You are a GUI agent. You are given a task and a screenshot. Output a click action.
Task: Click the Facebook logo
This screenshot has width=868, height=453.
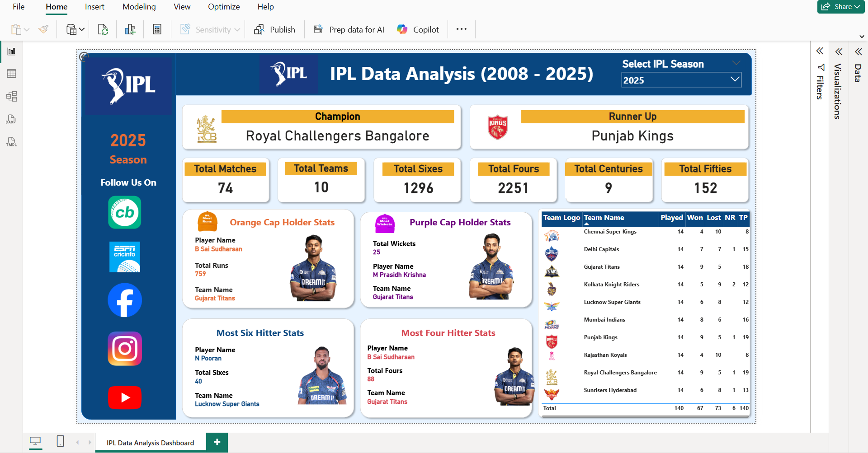tap(125, 300)
